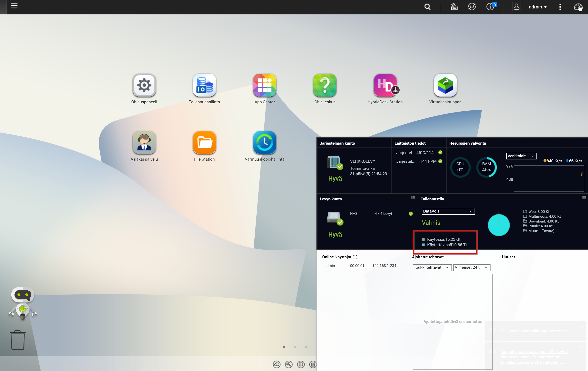588x371 pixels.
Task: Open HybridDesk Station app
Action: 385,85
